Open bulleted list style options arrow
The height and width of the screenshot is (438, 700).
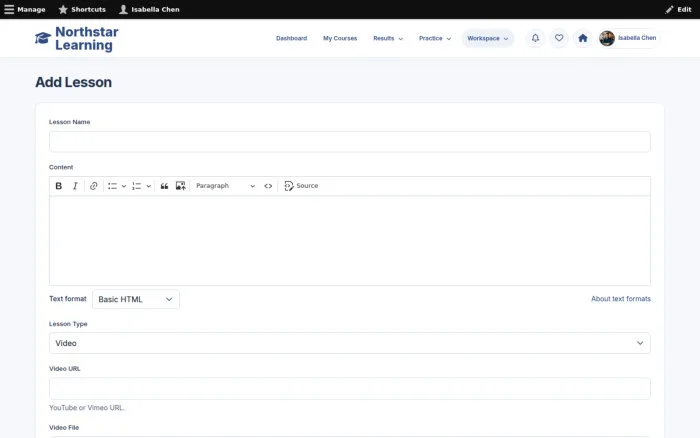point(124,186)
